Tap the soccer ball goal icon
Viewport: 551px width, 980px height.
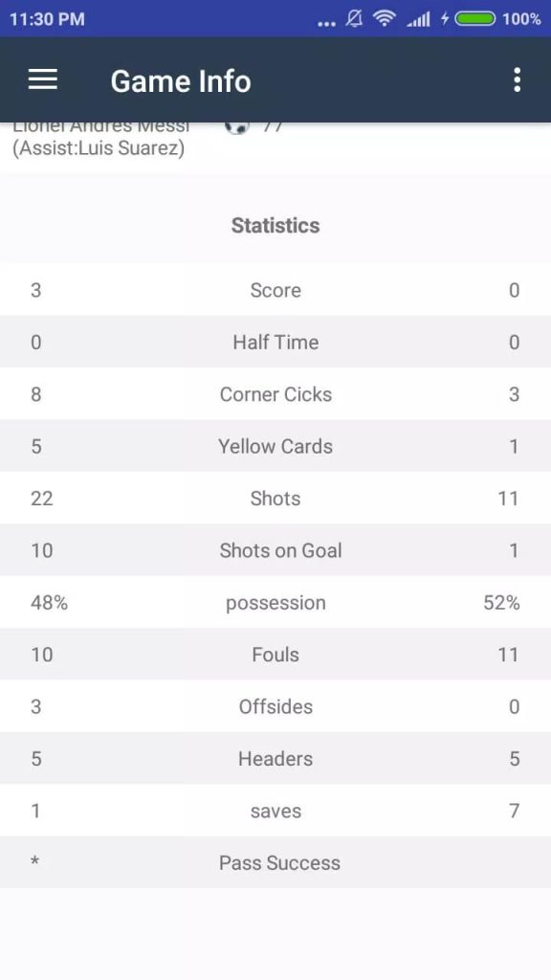pos(237,127)
